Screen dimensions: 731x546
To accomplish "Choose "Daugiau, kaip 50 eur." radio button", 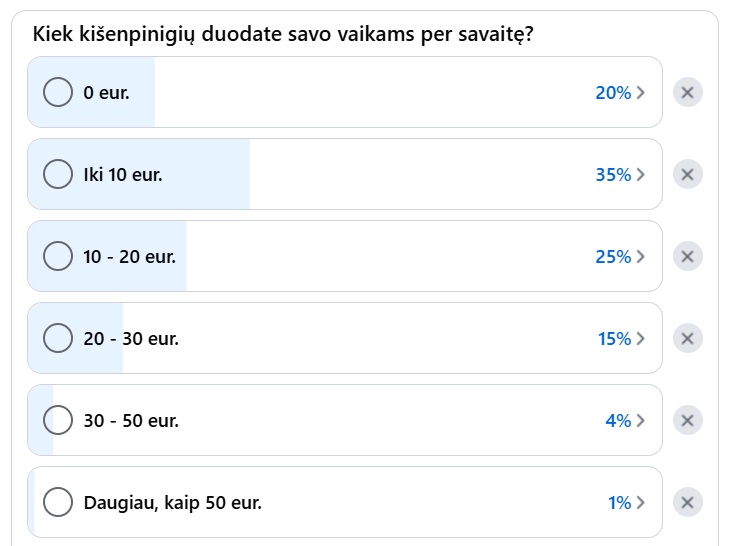I will point(58,503).
